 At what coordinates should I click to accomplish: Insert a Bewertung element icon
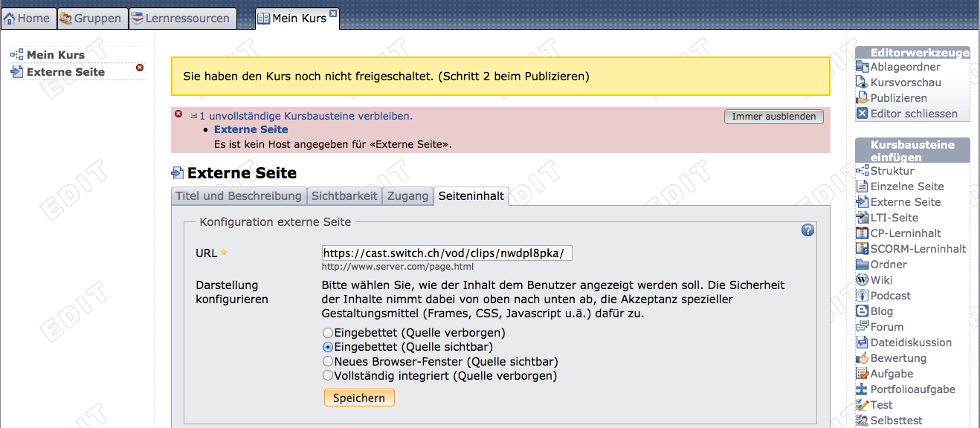[x=862, y=358]
